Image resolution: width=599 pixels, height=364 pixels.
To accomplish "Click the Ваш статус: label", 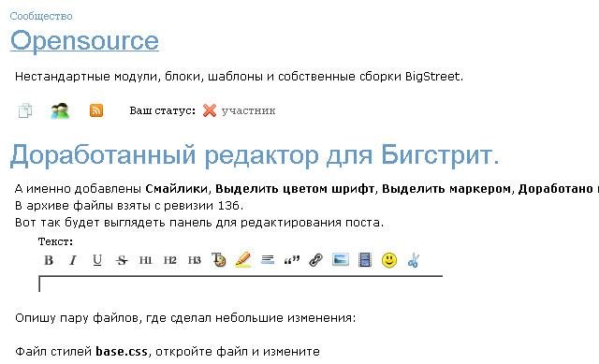I will (x=162, y=110).
